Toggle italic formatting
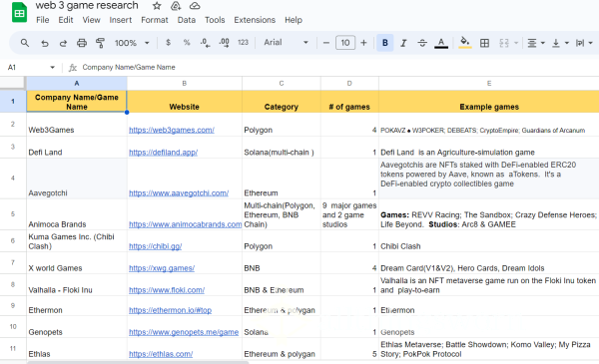 point(403,43)
